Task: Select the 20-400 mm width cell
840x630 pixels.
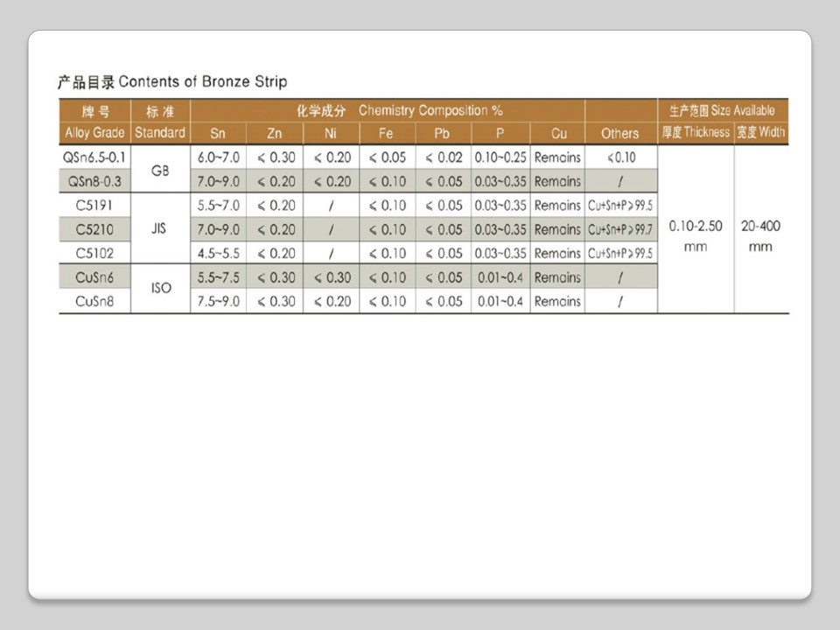Action: (760, 236)
